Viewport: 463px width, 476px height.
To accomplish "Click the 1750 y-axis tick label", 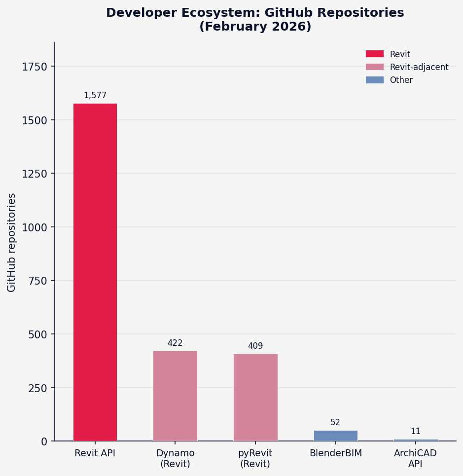I will click(35, 67).
